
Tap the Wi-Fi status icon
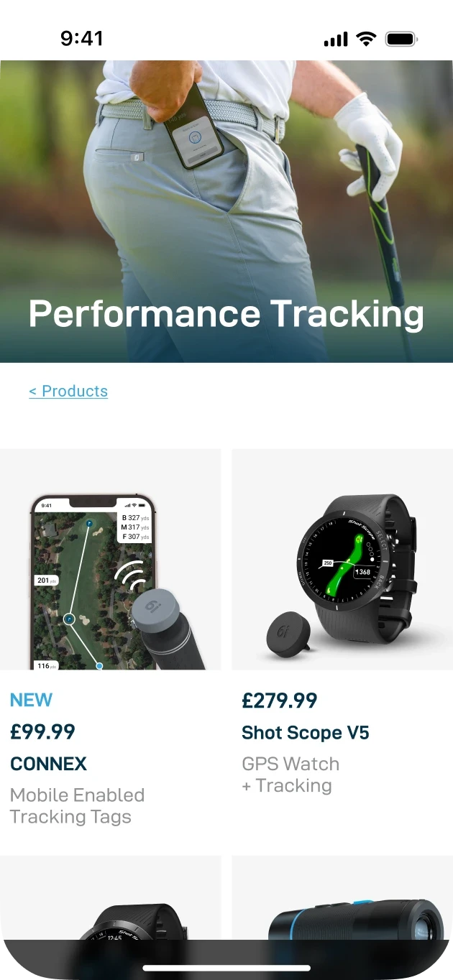click(366, 39)
